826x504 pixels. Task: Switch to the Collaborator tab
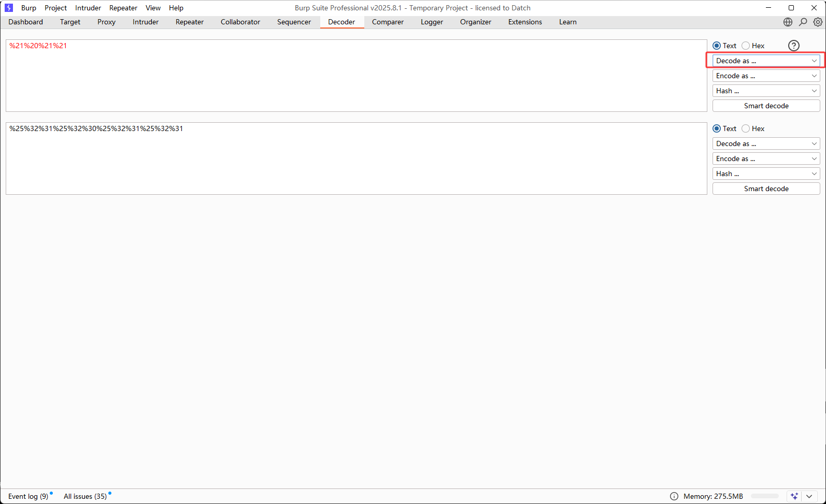[240, 22]
